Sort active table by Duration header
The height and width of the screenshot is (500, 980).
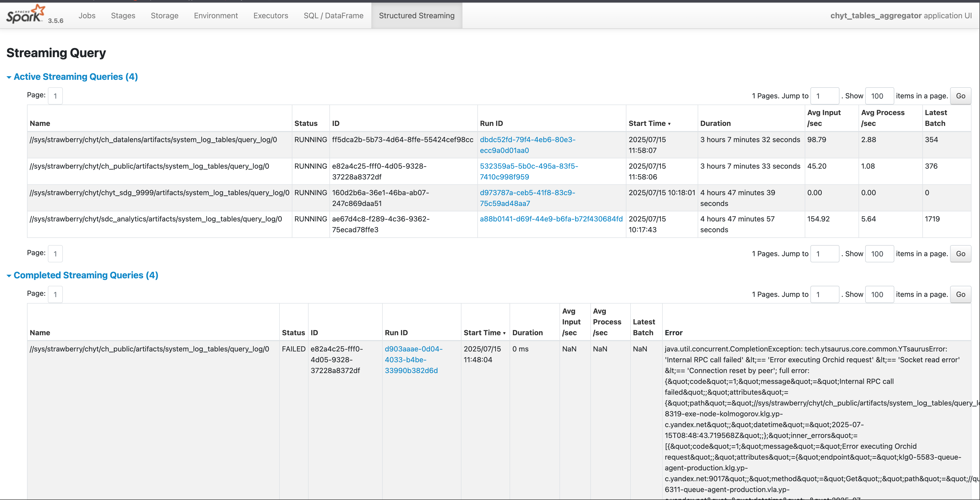pos(715,123)
